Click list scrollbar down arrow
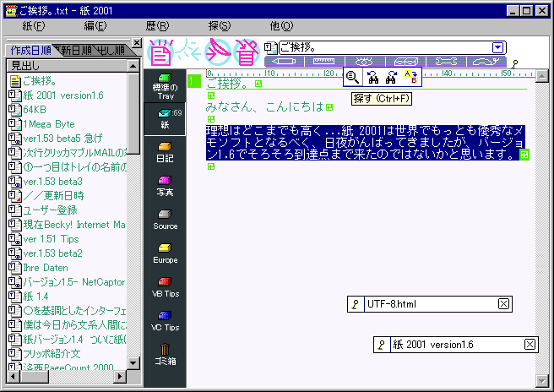The width and height of the screenshot is (554, 392). pos(133,363)
